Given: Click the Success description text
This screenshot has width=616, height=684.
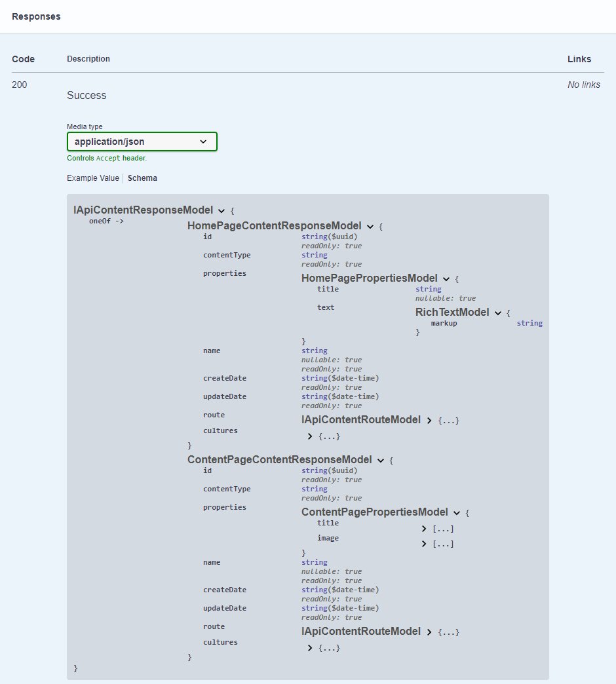Looking at the screenshot, I should coord(87,95).
